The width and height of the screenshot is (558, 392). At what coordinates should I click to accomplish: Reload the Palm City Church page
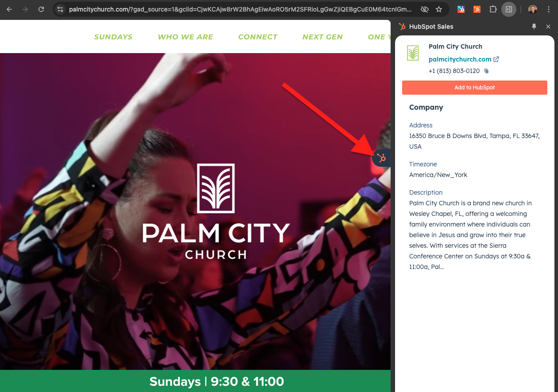41,9
